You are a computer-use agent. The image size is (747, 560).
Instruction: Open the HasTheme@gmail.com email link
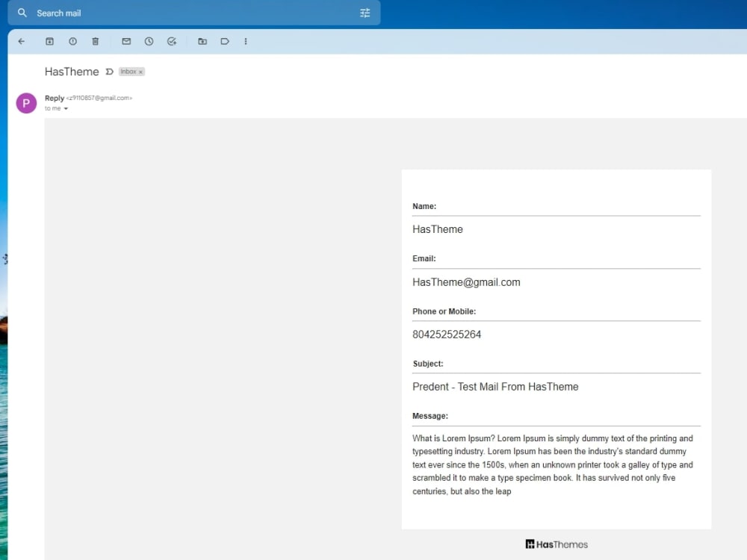466,282
